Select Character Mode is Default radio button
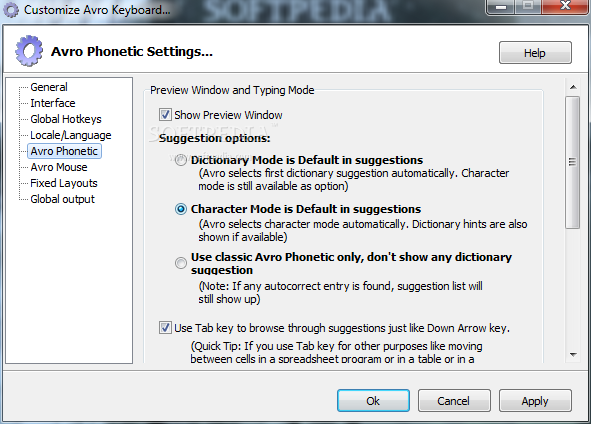The width and height of the screenshot is (591, 424). pos(181,209)
